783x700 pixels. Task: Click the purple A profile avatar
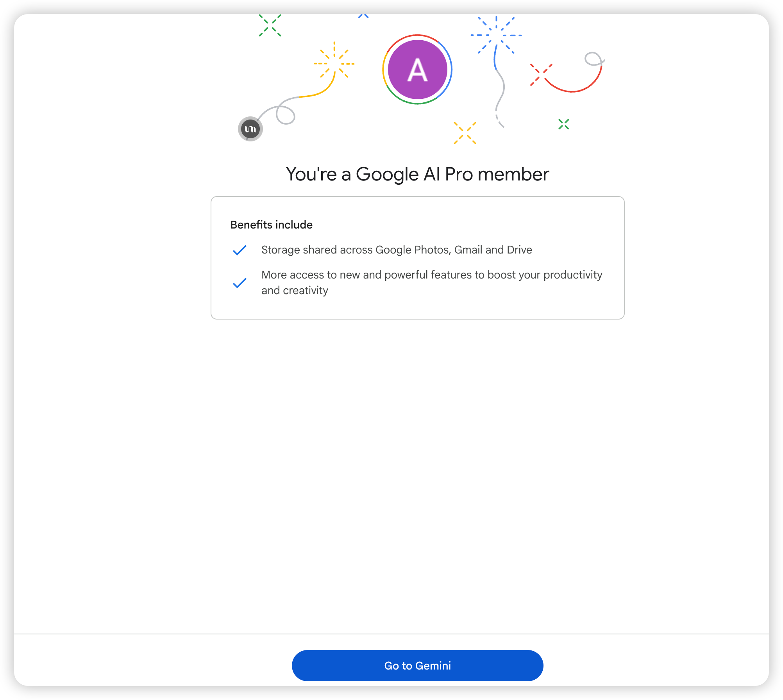coord(417,70)
